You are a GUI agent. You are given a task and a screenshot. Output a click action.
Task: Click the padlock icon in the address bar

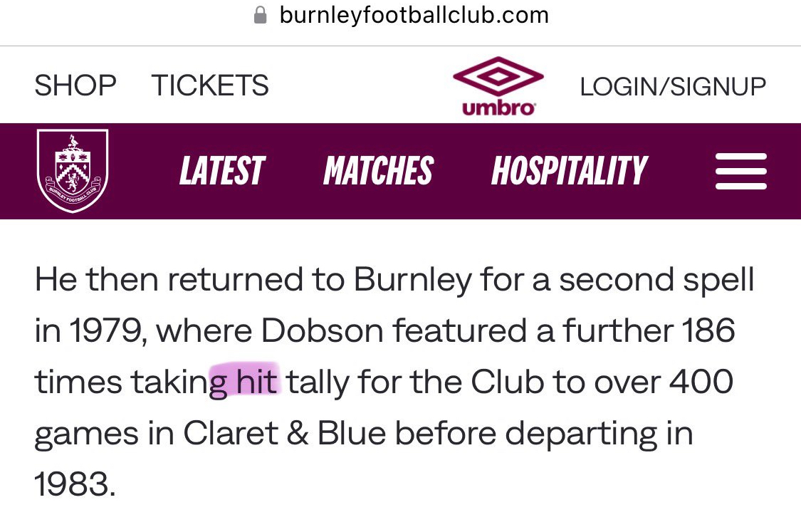point(261,15)
